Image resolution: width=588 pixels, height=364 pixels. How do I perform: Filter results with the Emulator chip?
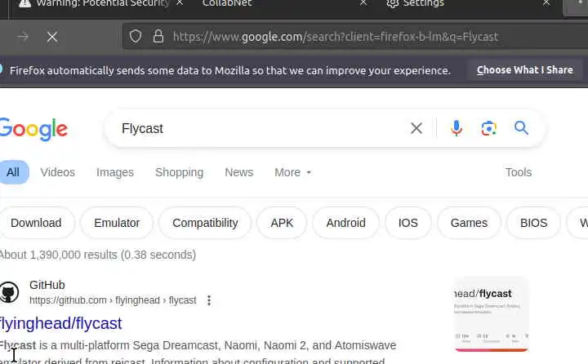pos(117,223)
